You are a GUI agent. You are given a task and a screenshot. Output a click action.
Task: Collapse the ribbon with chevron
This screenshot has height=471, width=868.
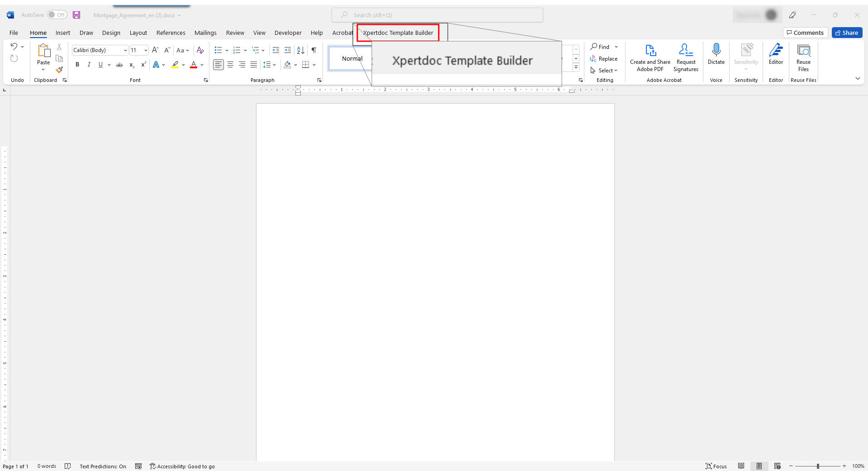pyautogui.click(x=858, y=79)
